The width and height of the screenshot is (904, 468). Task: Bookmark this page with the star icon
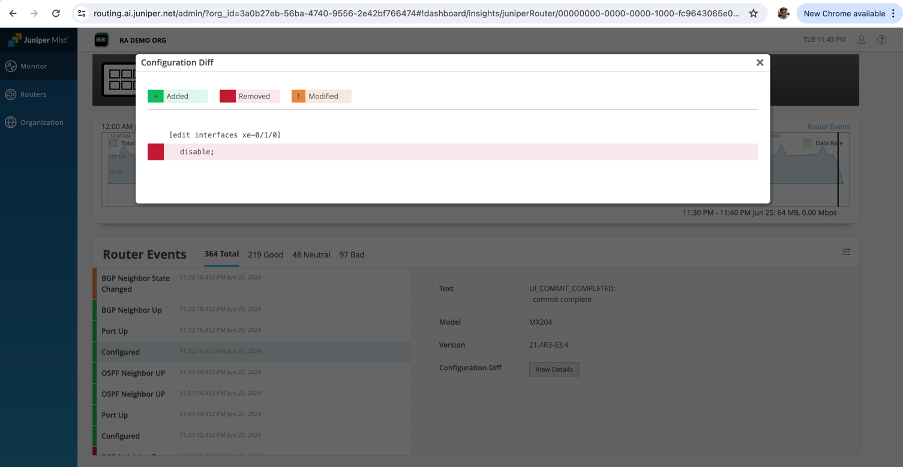tap(753, 13)
